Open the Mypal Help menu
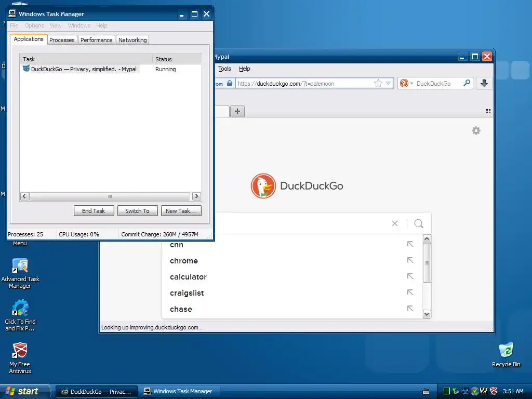 [244, 69]
